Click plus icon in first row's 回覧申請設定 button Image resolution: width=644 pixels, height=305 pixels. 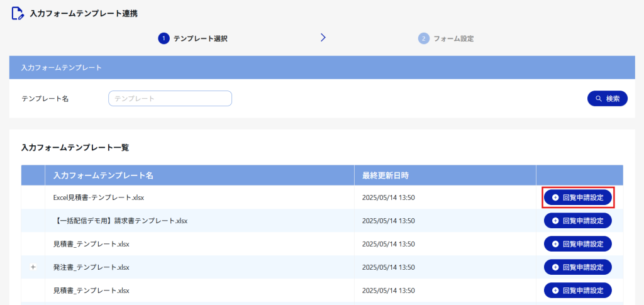click(x=555, y=197)
